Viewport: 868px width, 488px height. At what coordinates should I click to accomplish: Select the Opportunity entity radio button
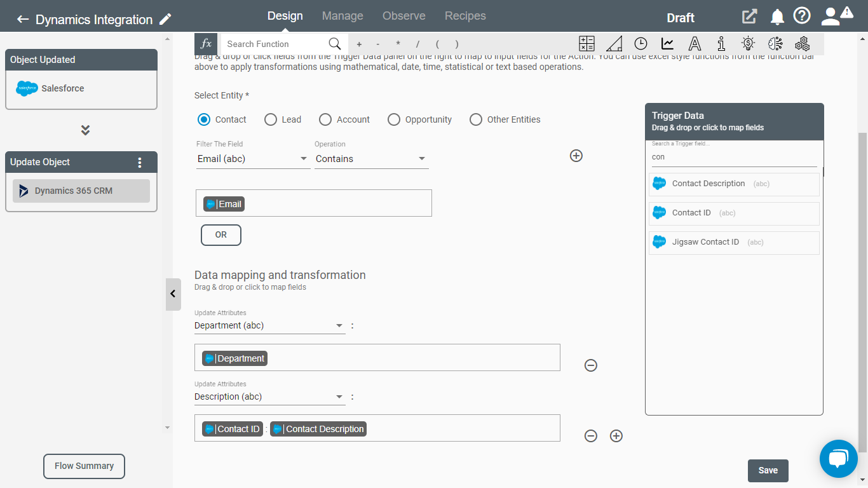tap(394, 119)
